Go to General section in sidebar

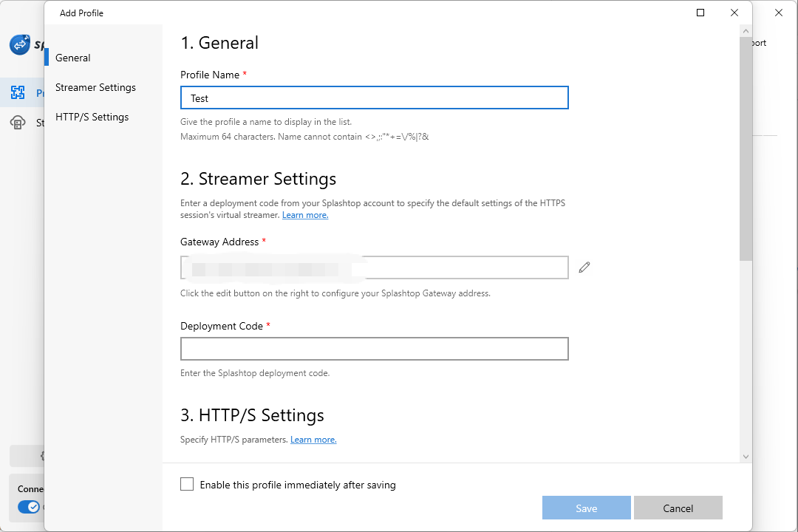[72, 58]
